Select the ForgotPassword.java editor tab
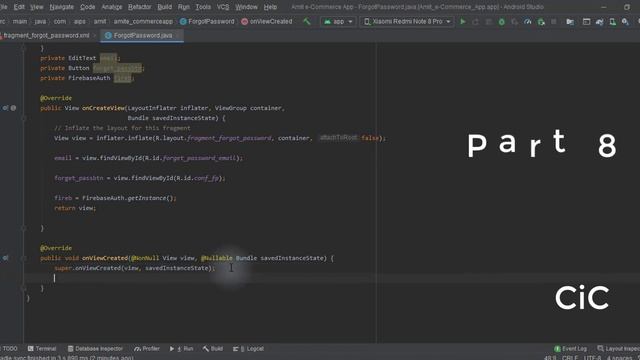This screenshot has width=640, height=360. [142, 36]
